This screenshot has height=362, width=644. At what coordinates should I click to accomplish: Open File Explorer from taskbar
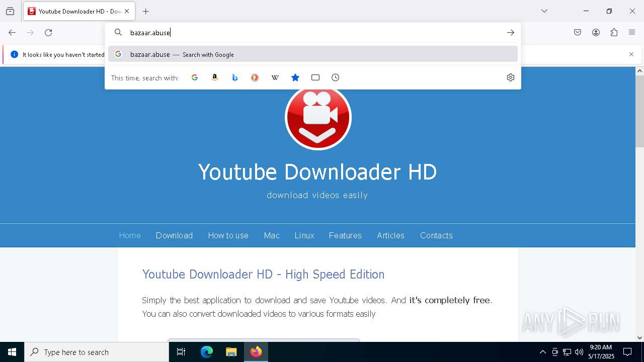pos(231,352)
